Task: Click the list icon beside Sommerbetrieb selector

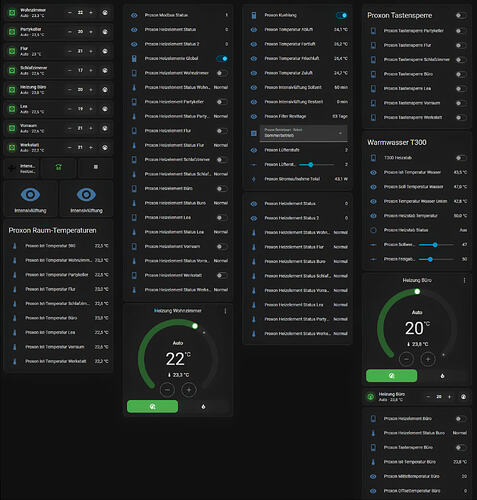Action: pos(254,133)
